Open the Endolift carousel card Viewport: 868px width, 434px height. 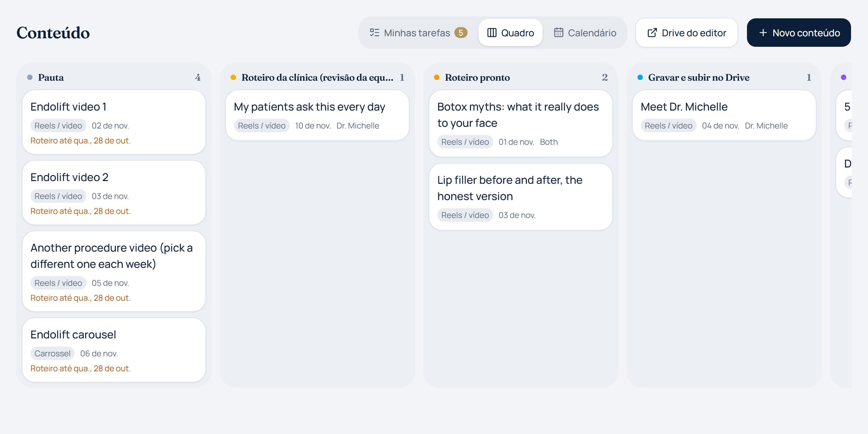pyautogui.click(x=114, y=350)
